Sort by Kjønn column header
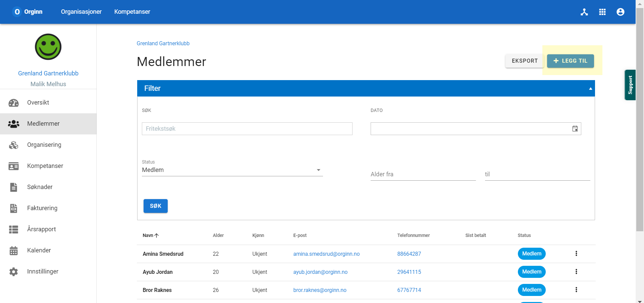This screenshot has height=303, width=644. (258, 235)
